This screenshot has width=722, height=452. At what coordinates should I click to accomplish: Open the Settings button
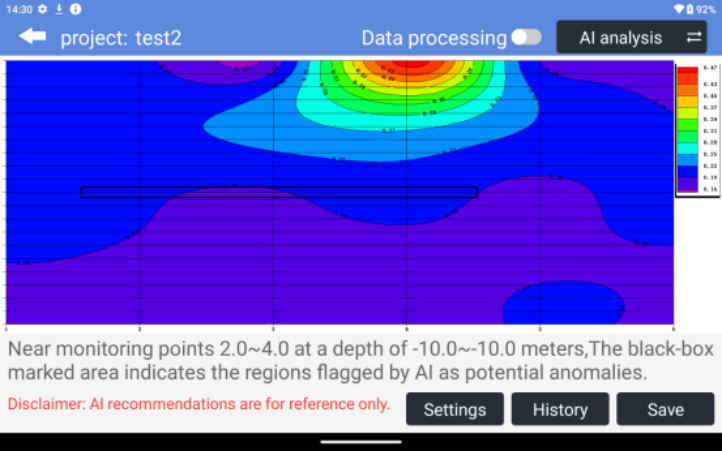tap(455, 409)
